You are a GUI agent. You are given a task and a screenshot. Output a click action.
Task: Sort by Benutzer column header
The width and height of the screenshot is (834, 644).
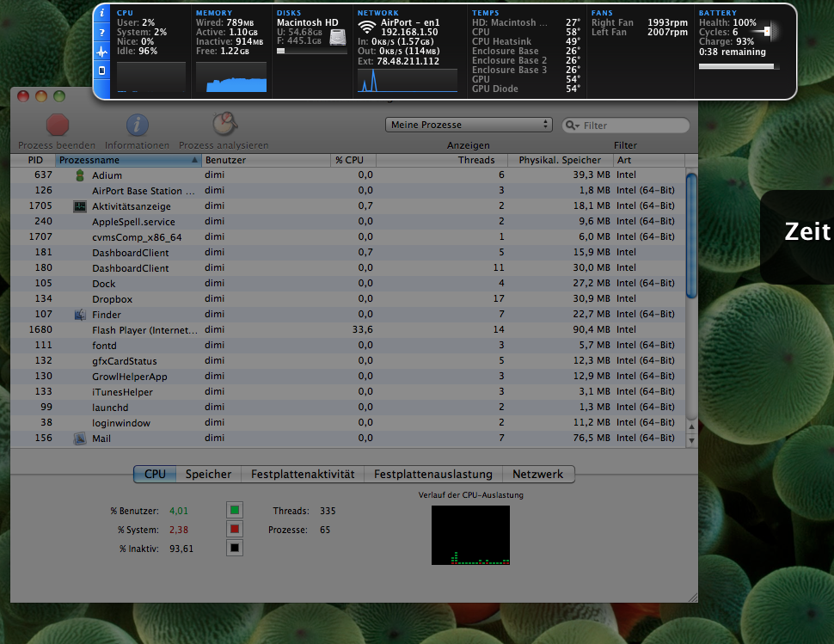tap(266, 160)
